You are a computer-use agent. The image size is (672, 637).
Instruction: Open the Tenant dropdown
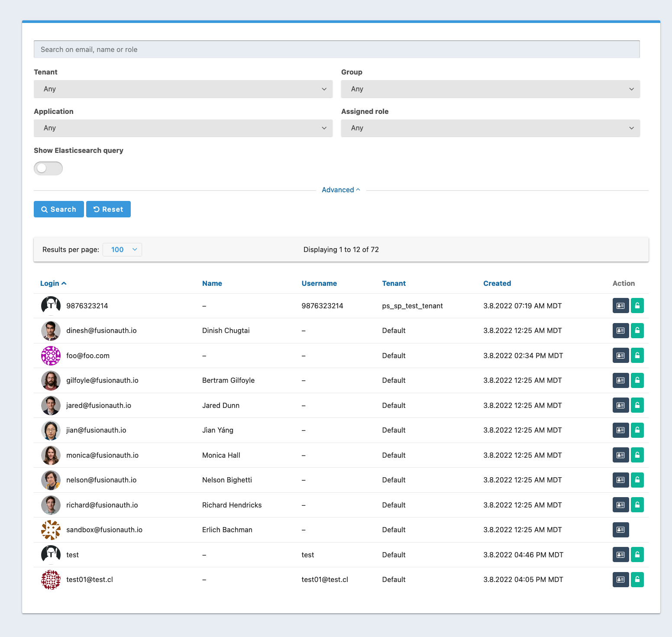[x=183, y=89]
